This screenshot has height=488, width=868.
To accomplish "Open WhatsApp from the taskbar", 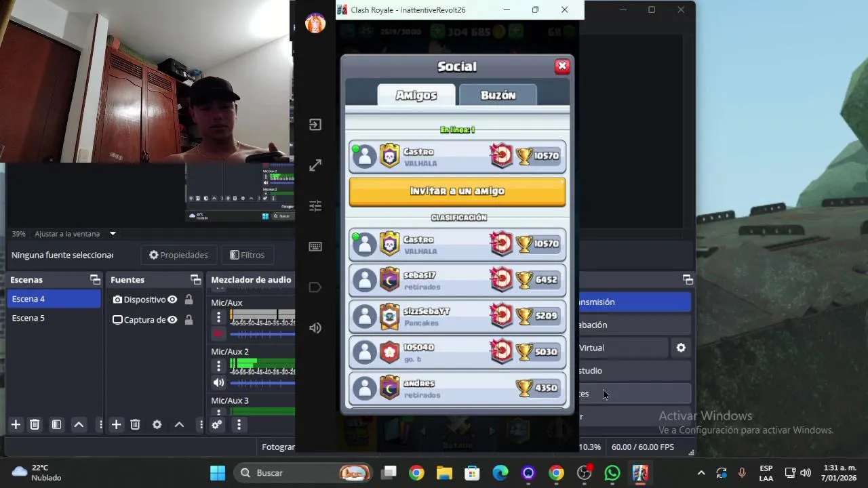I will [612, 472].
